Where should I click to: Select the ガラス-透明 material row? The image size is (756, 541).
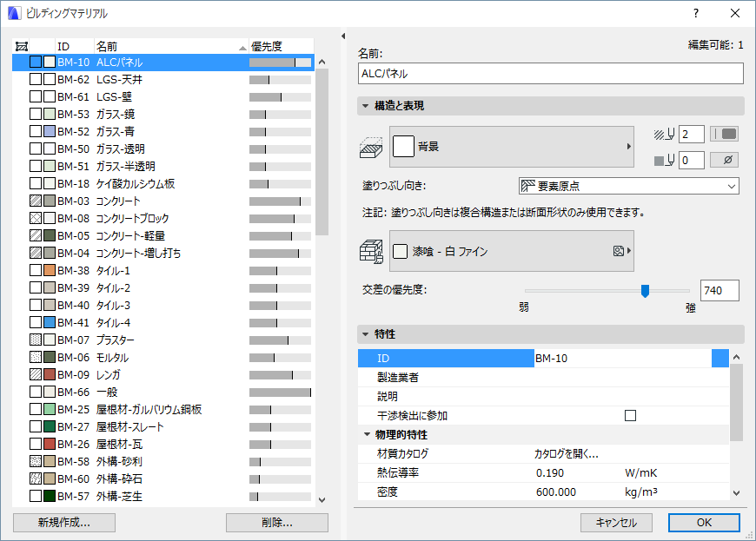pyautogui.click(x=163, y=148)
